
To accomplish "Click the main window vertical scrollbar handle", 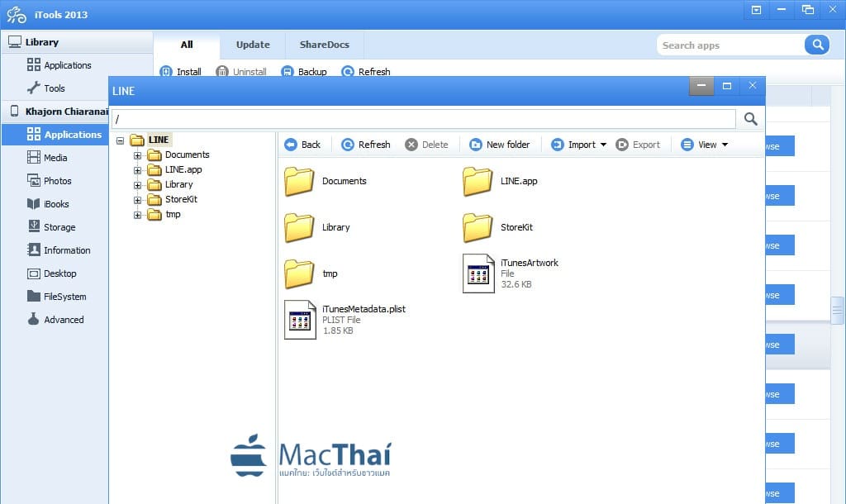I will pos(838,311).
